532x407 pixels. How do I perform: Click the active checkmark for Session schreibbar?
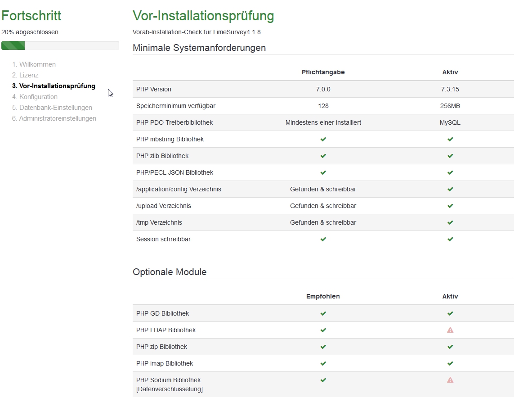point(450,240)
